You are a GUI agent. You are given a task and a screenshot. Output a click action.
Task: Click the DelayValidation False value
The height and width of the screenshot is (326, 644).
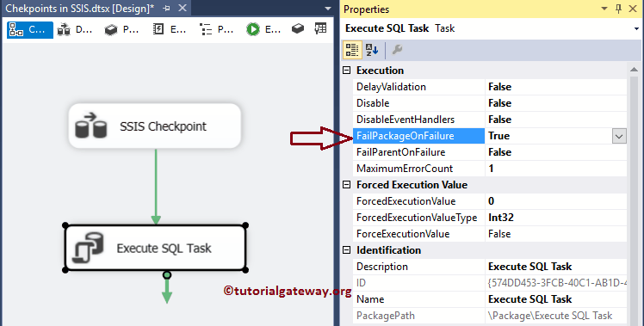(500, 87)
